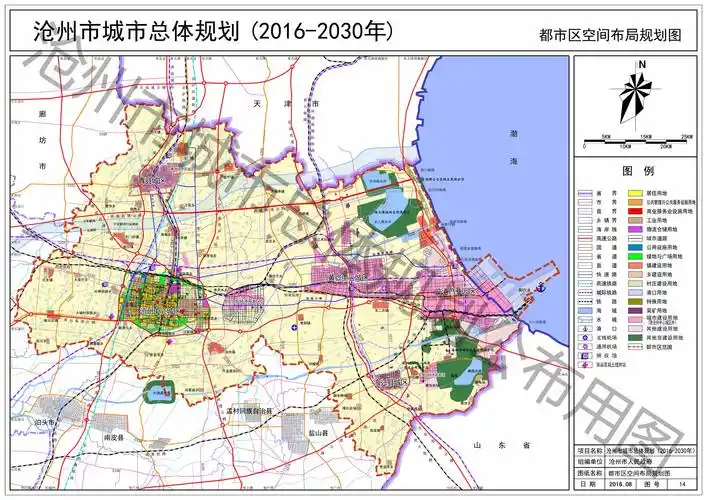This screenshot has width=707, height=500.
Task: Click the green-ringed lake south of Cangzhou
Action: point(159,392)
